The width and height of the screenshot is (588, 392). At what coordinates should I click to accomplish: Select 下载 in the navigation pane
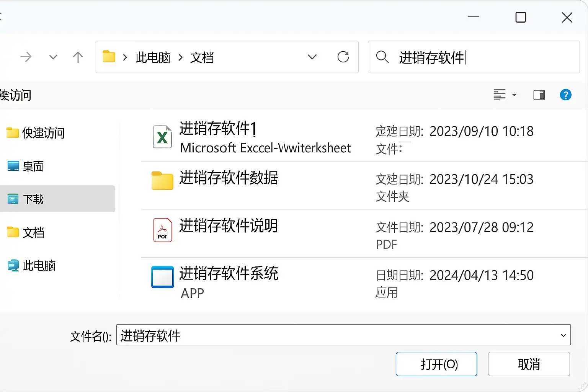pos(33,199)
